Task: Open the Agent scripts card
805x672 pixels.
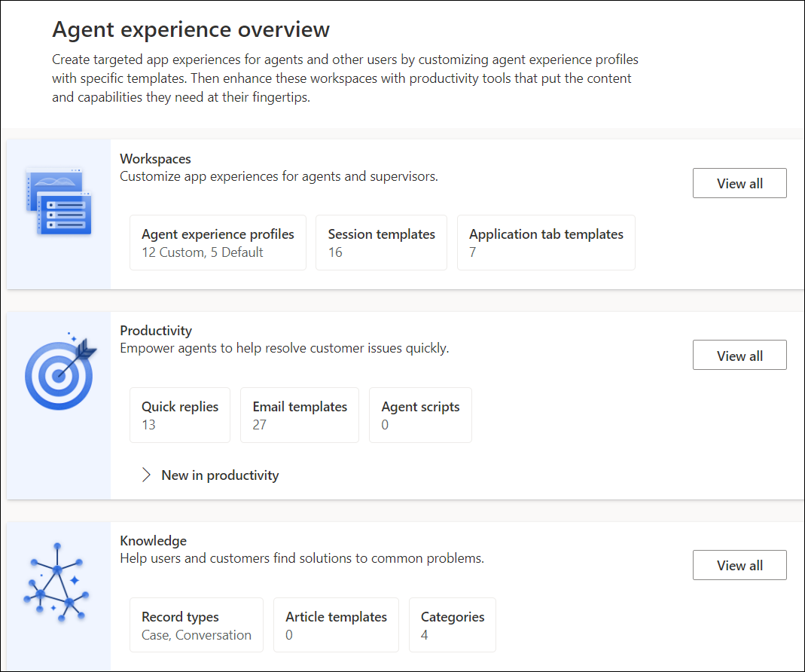Action: [x=420, y=414]
